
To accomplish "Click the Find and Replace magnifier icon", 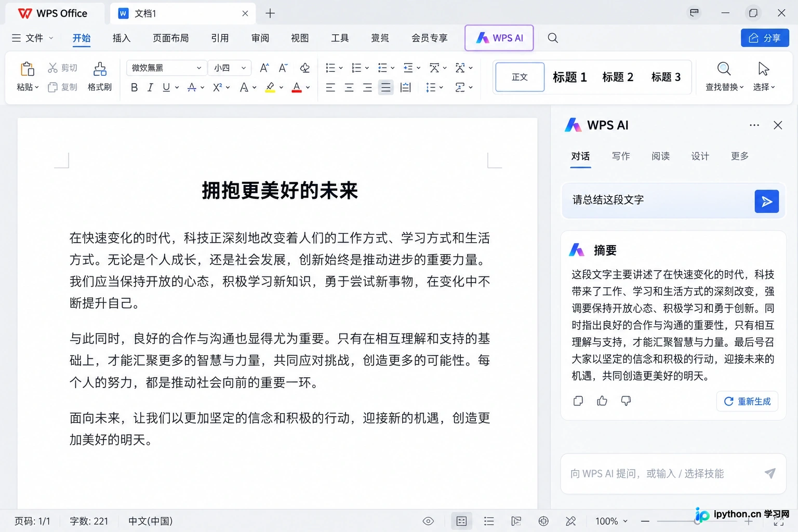I will coord(724,69).
